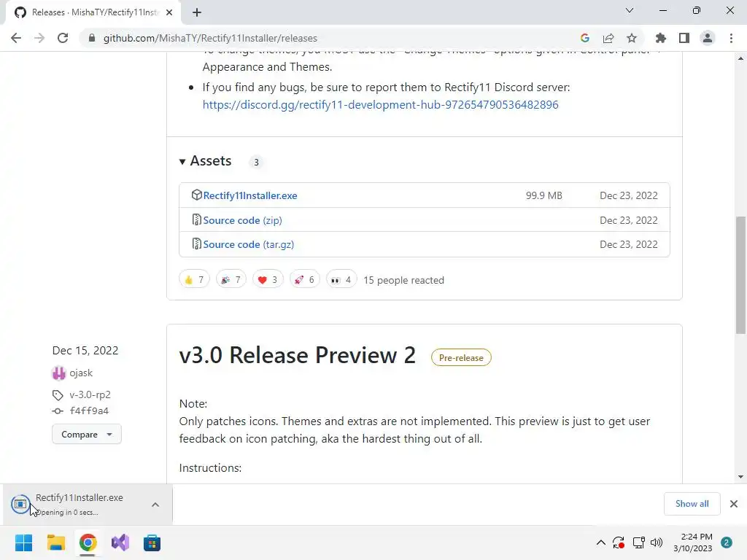Click the address bar URL

coord(210,38)
